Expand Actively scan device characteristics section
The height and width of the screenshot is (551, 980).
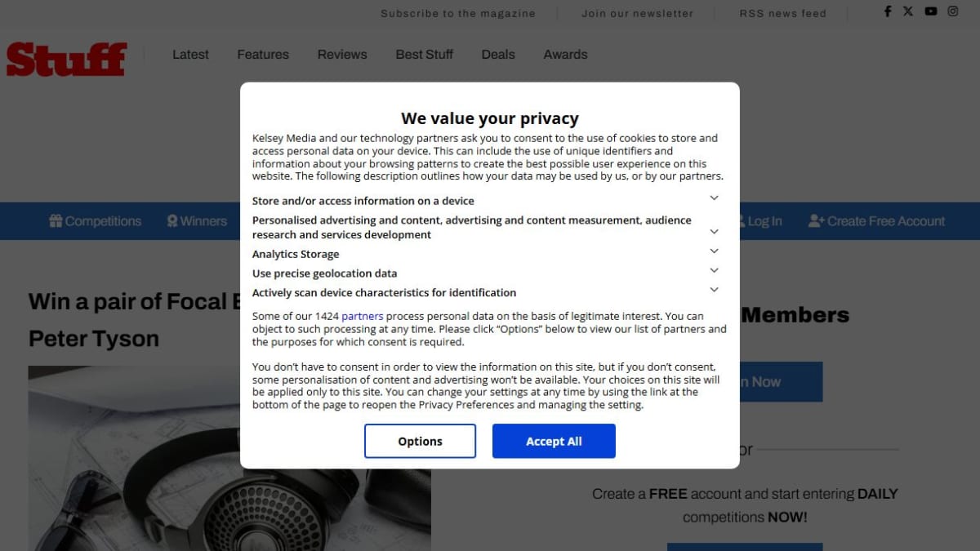(x=714, y=290)
